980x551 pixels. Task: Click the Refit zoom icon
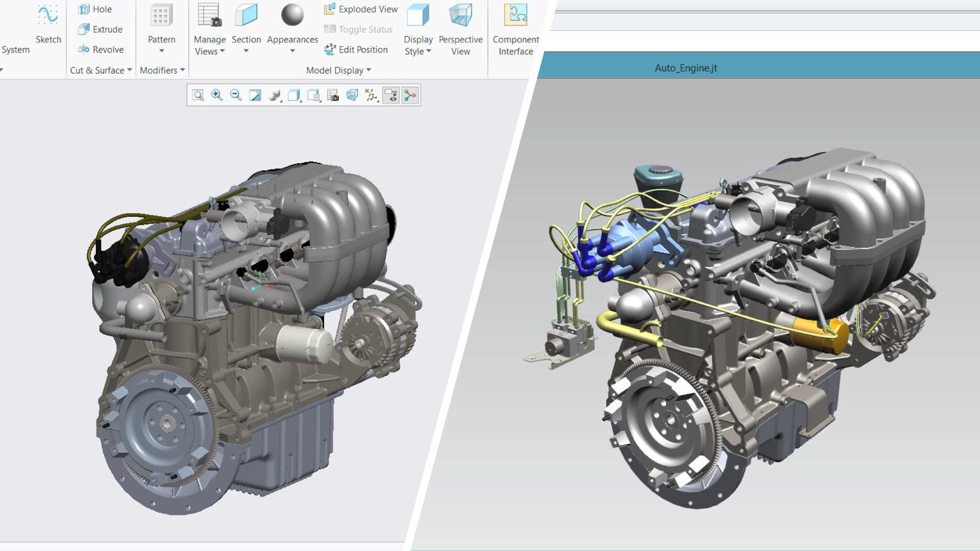point(198,95)
